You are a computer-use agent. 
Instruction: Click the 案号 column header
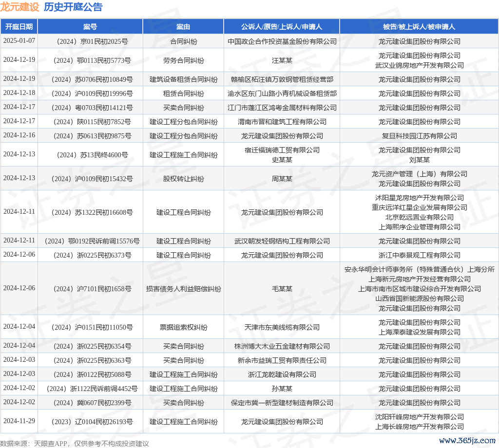[90, 27]
